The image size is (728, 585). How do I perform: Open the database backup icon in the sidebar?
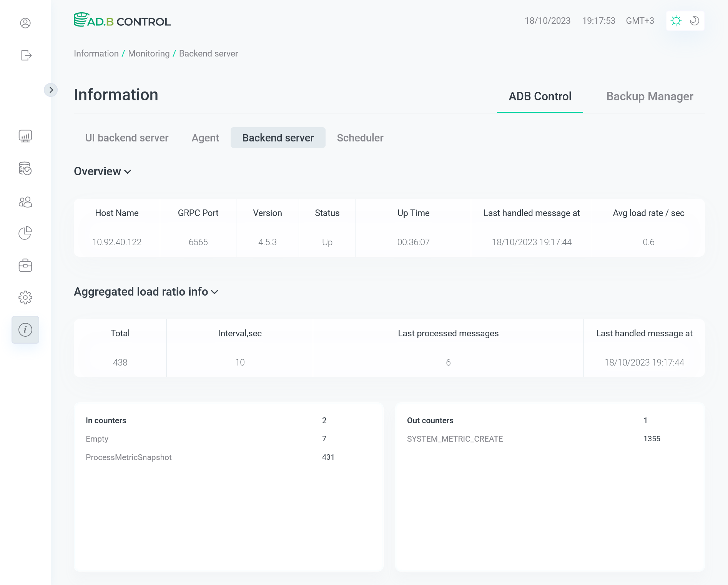click(25, 169)
